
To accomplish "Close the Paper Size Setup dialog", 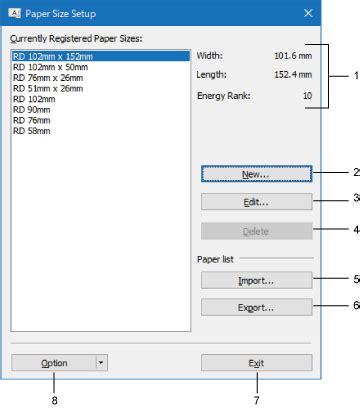I will point(308,13).
